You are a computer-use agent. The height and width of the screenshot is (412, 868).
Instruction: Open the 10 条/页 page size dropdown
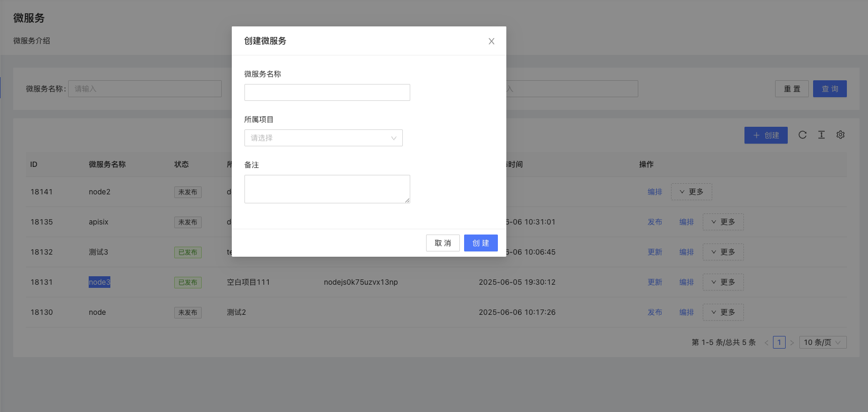pyautogui.click(x=823, y=342)
